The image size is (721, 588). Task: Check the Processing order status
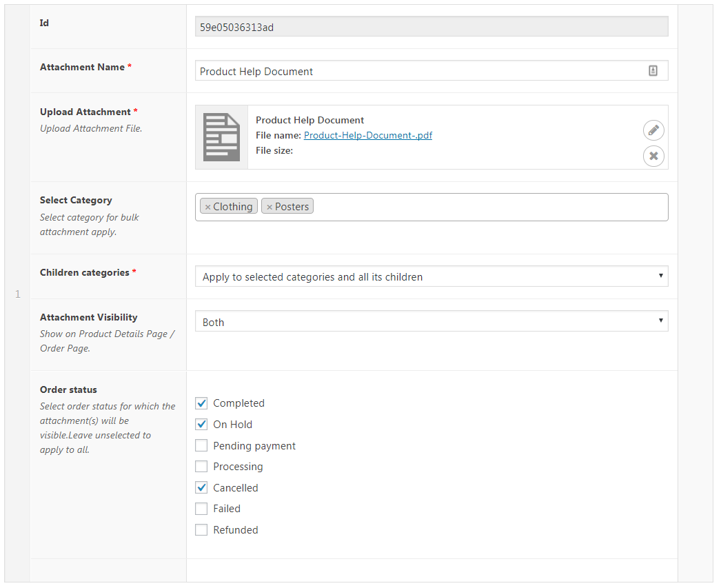pyautogui.click(x=201, y=467)
